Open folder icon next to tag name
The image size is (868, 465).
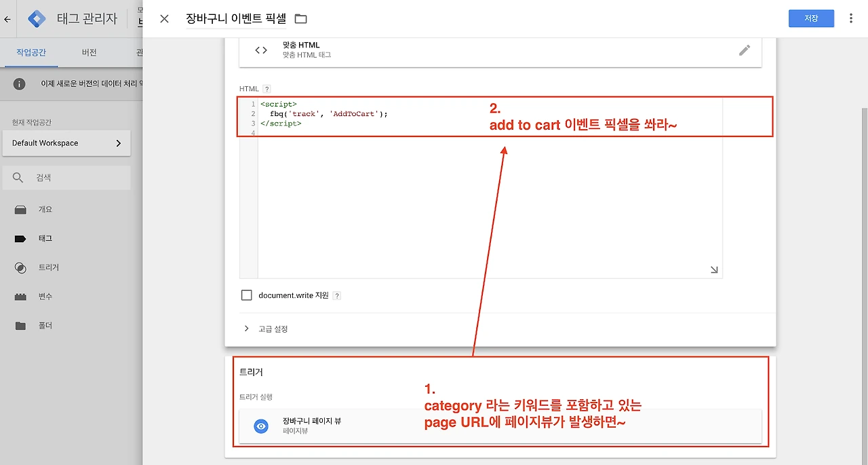(300, 19)
